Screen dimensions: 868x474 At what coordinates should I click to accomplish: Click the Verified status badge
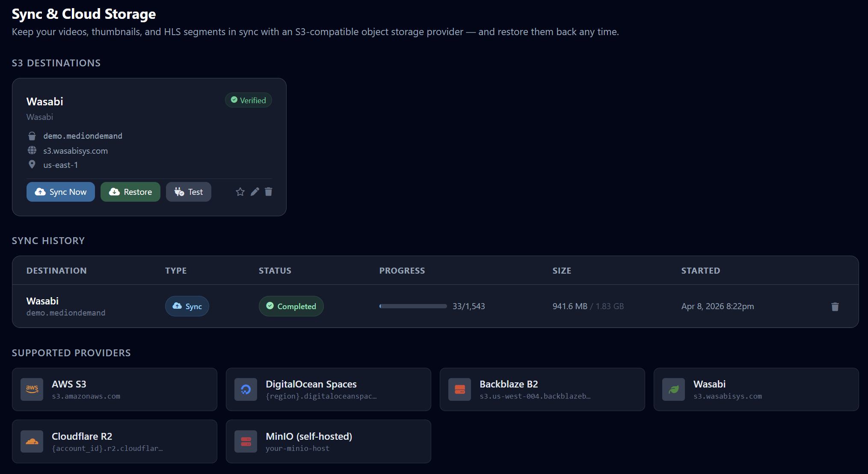click(x=249, y=100)
